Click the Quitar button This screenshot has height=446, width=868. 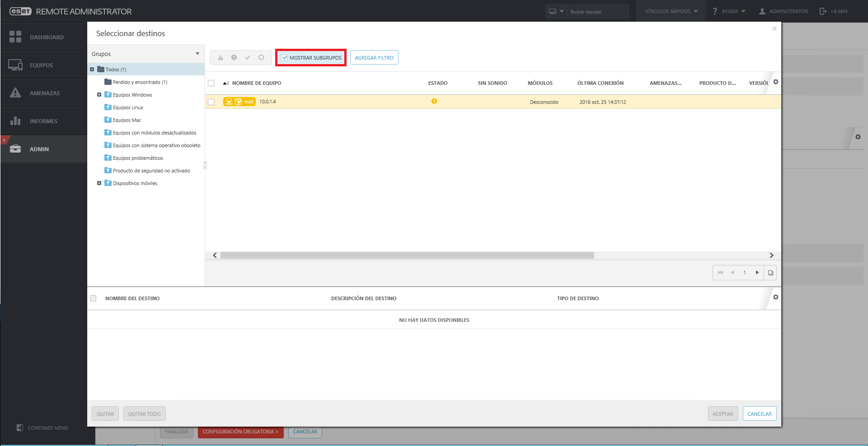click(105, 414)
